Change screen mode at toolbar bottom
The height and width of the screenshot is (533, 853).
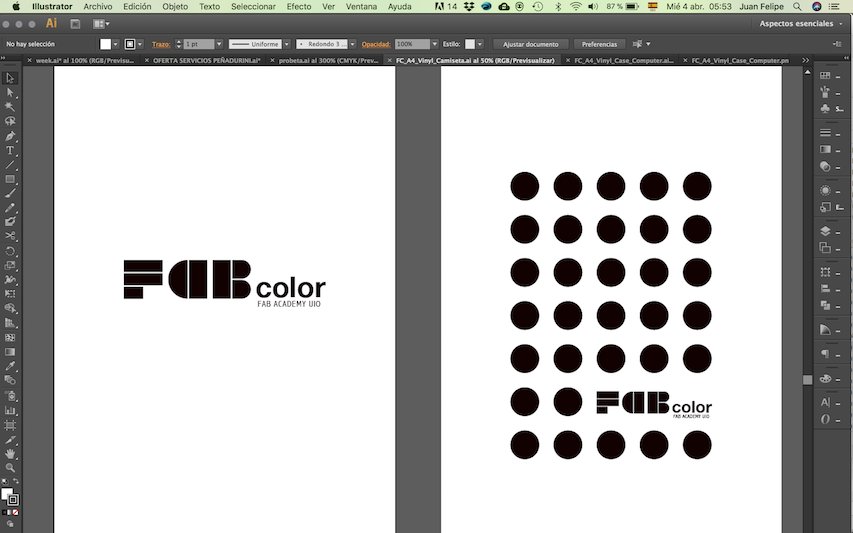10,524
